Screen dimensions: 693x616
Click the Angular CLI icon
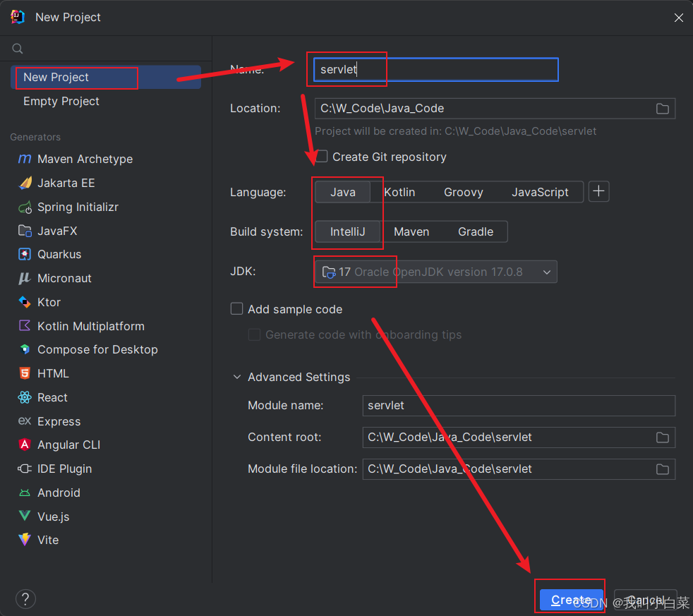click(x=25, y=445)
